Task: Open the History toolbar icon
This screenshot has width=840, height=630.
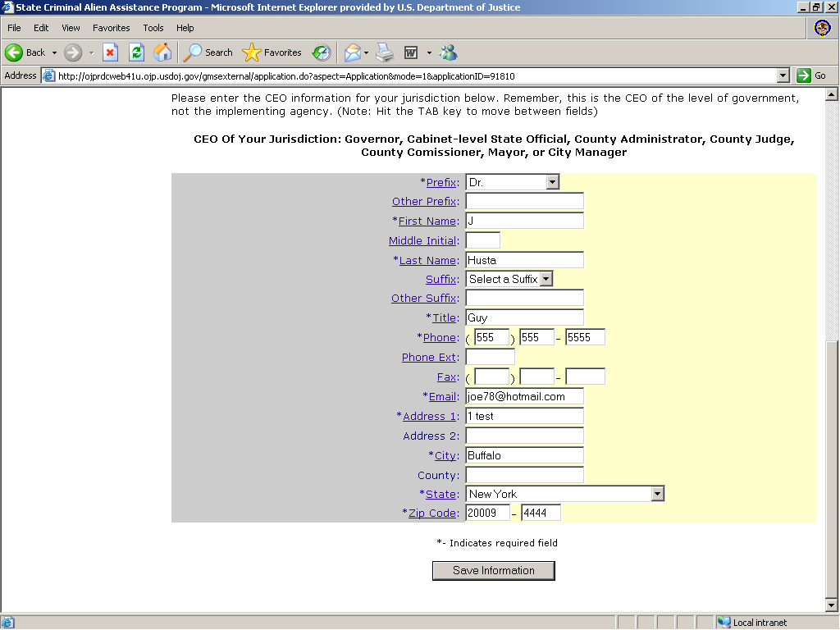Action: [322, 52]
